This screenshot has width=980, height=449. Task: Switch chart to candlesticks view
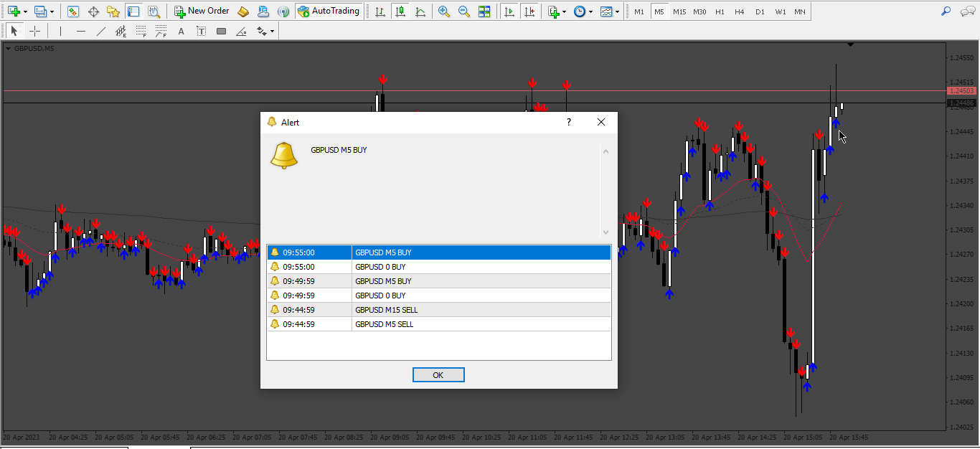tap(400, 11)
